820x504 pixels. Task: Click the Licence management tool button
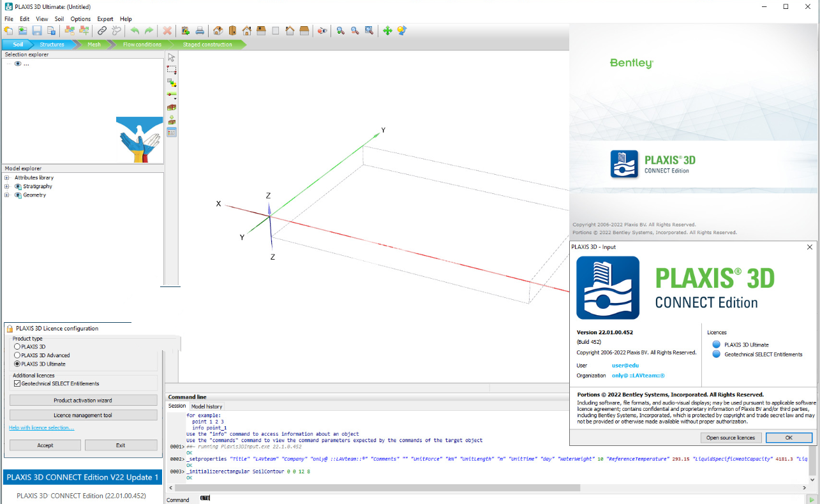pos(83,415)
